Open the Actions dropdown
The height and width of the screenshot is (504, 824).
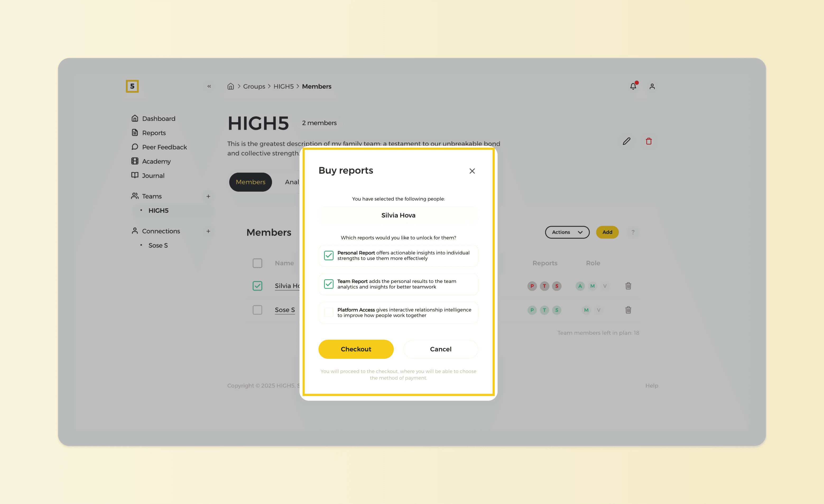(567, 232)
